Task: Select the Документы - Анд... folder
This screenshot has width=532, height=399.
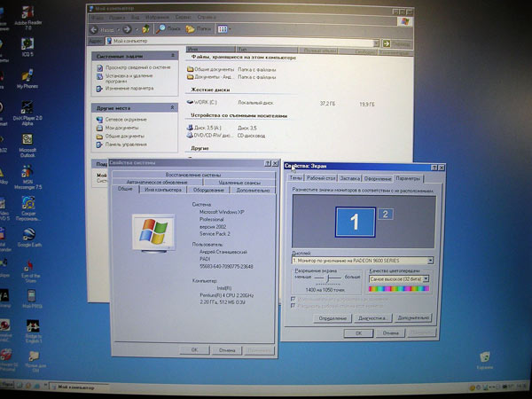Action: tap(210, 77)
